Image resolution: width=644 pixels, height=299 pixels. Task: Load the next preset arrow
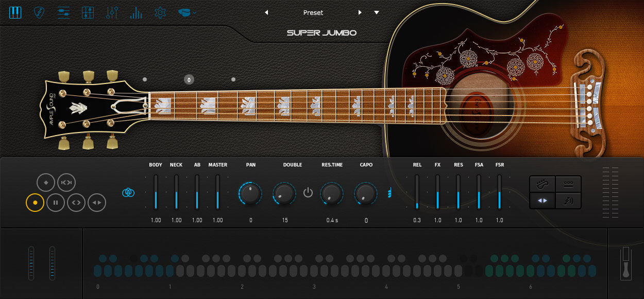pyautogui.click(x=360, y=12)
